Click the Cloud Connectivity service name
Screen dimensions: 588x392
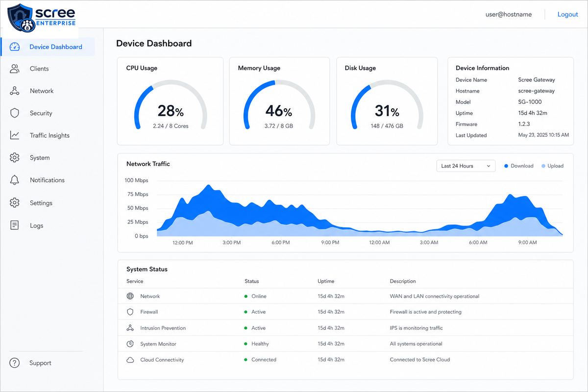(162, 360)
